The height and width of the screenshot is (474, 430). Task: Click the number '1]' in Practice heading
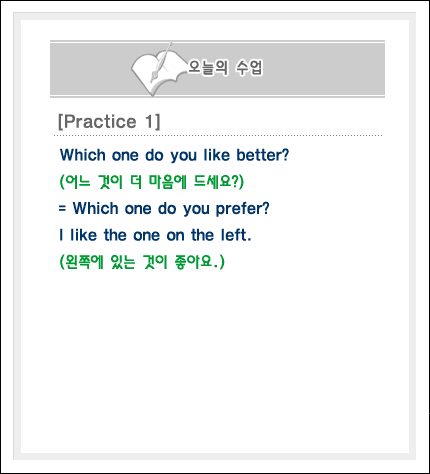coord(153,121)
